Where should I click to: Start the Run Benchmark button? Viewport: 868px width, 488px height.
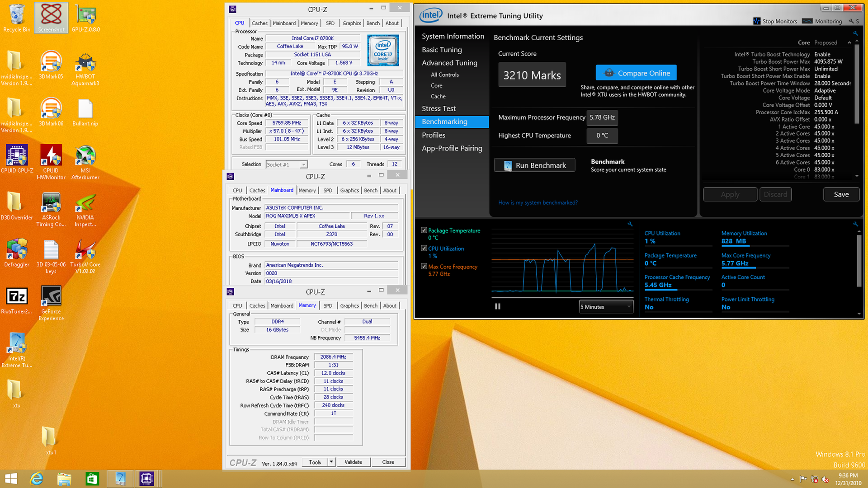[x=534, y=165]
